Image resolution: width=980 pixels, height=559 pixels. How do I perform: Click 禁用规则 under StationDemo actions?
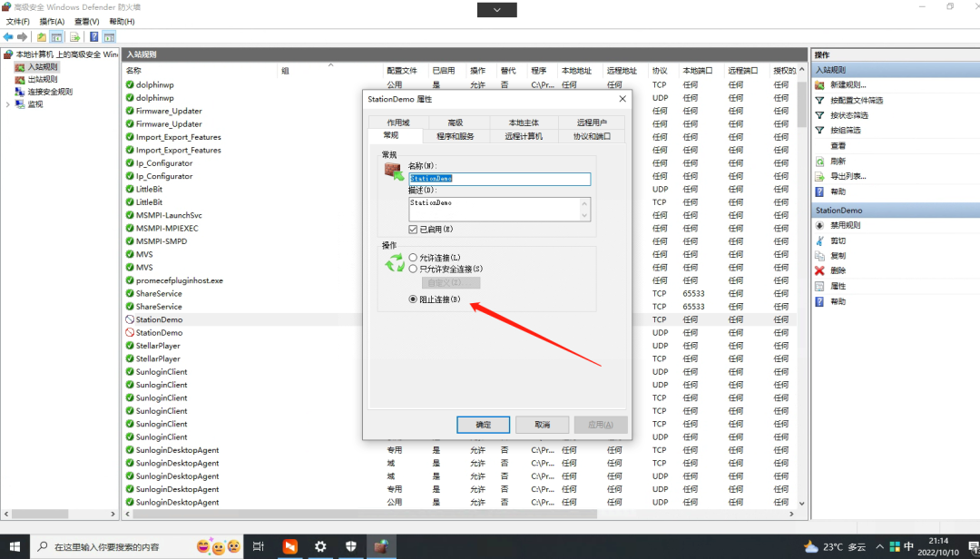pos(845,225)
